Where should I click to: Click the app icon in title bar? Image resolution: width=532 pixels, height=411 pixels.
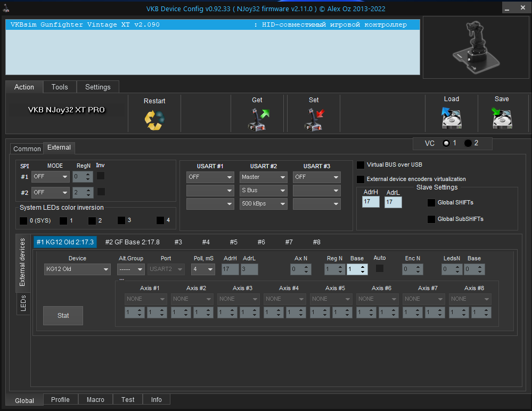pos(6,8)
